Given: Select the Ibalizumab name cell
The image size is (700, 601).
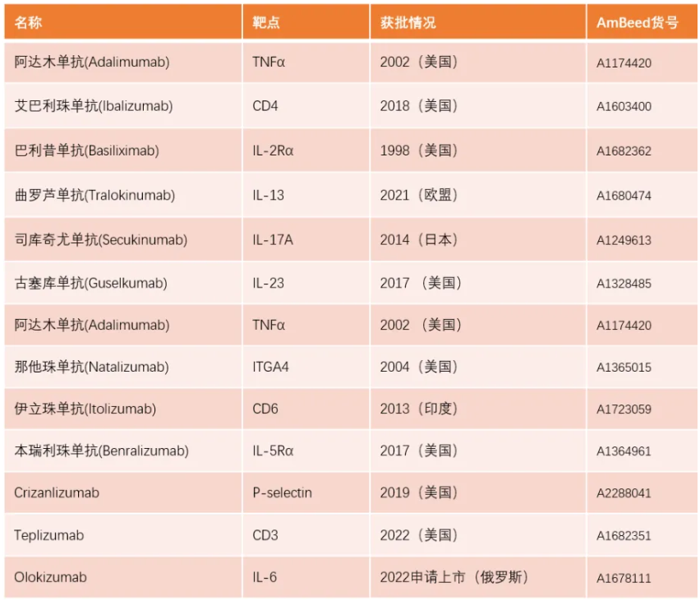Looking at the screenshot, I should click(x=94, y=106).
